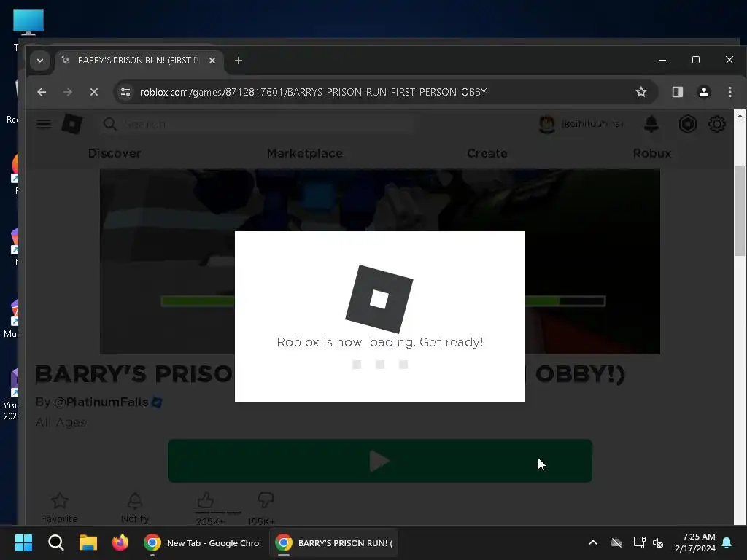Select the roblox.com URL in address bar
The height and width of the screenshot is (560, 747).
pos(313,92)
